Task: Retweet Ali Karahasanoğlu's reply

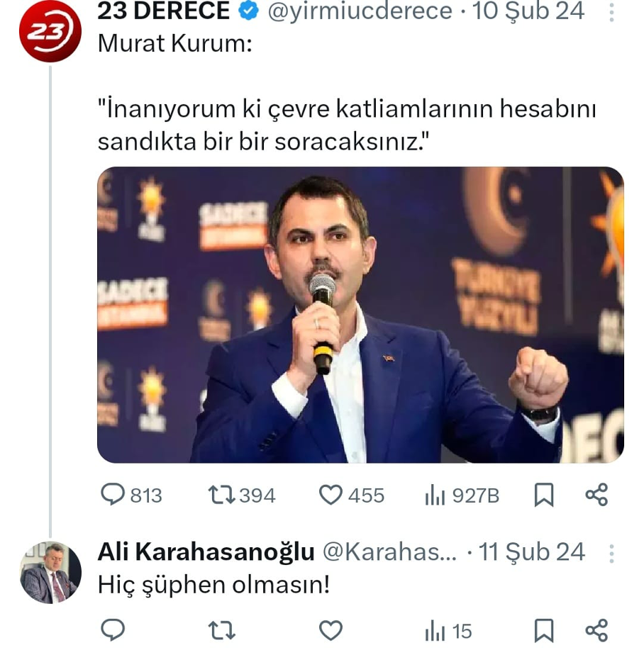Action: 221,629
